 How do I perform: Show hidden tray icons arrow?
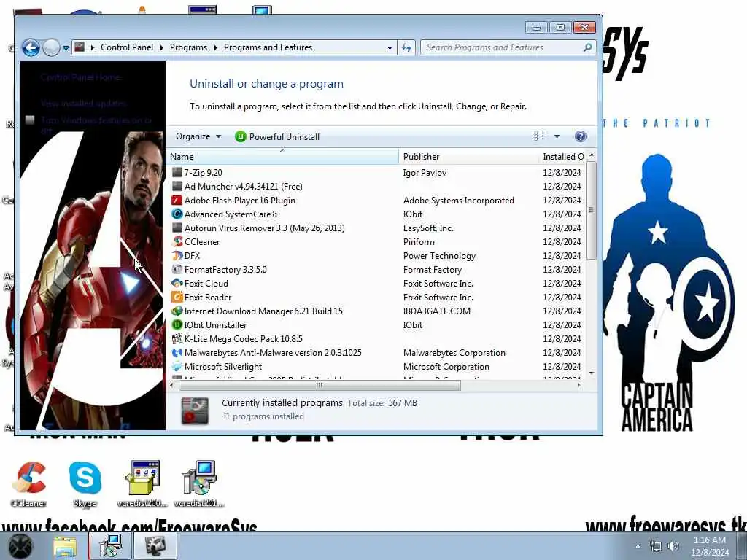(638, 546)
